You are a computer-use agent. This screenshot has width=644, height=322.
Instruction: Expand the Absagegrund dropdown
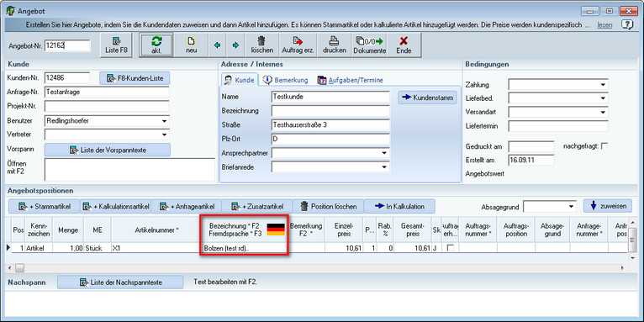click(x=572, y=206)
